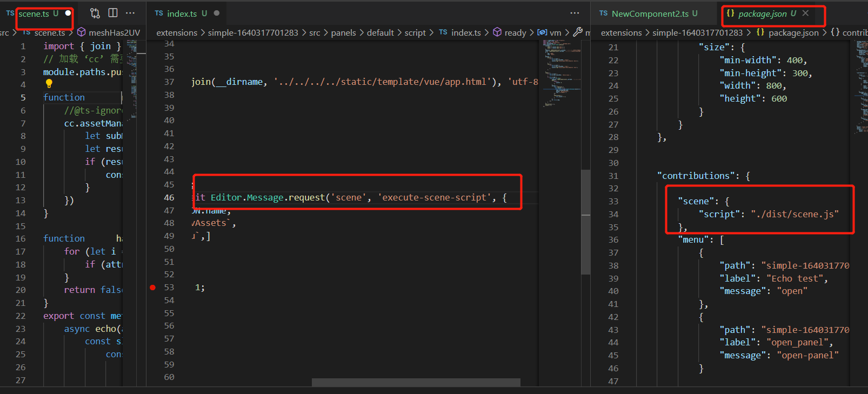Click "open_panel" label value in package.json
This screenshot has width=868, height=394.
tap(797, 342)
